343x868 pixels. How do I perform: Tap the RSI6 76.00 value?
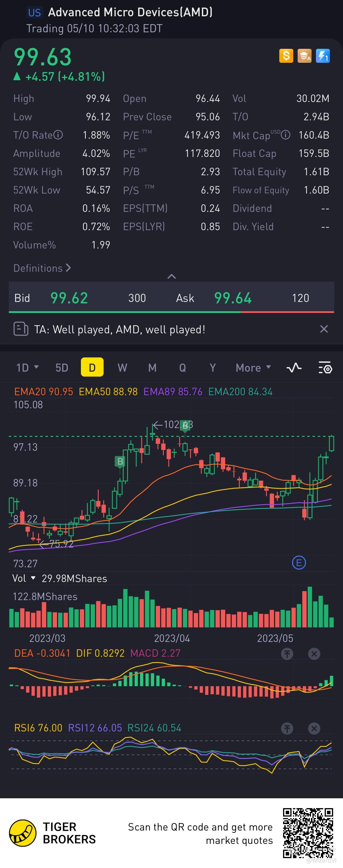38,728
